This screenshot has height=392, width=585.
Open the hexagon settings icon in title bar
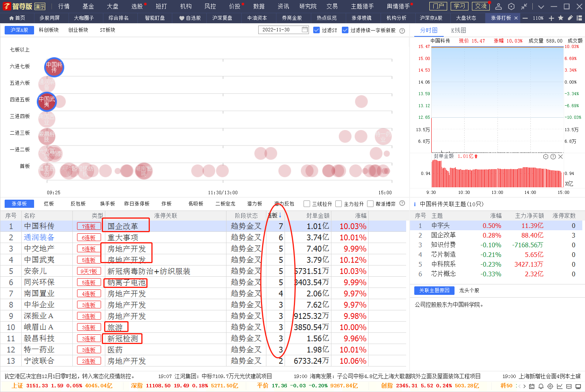click(511, 6)
